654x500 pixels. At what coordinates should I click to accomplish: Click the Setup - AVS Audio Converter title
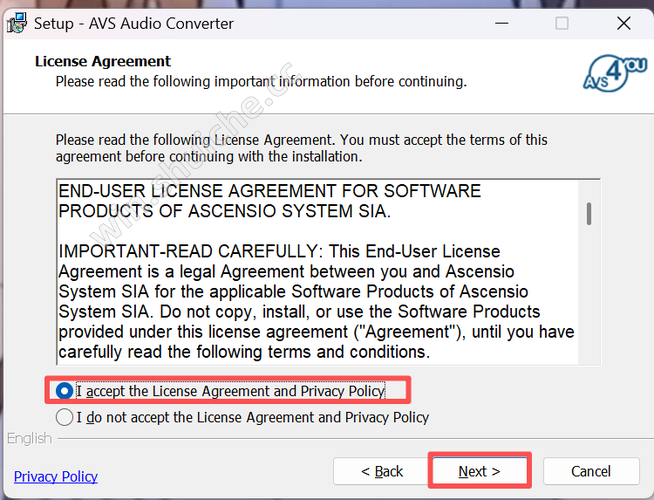134,22
